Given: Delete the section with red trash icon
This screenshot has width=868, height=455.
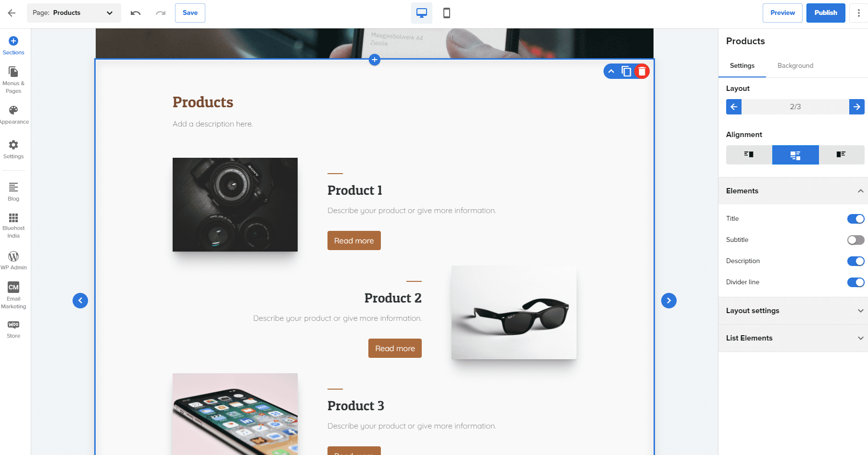Looking at the screenshot, I should 642,72.
